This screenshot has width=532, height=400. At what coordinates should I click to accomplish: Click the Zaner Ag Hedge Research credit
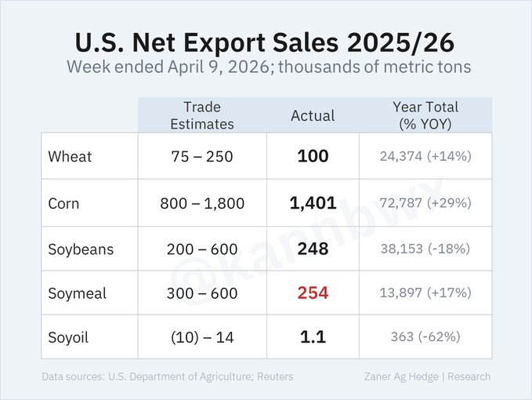click(x=428, y=376)
